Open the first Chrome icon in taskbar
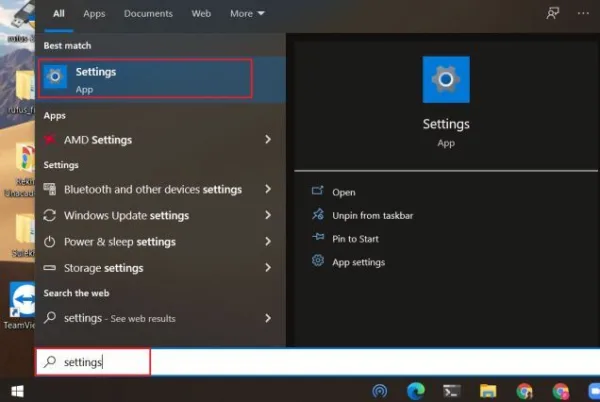This screenshot has height=402, width=600. click(524, 392)
